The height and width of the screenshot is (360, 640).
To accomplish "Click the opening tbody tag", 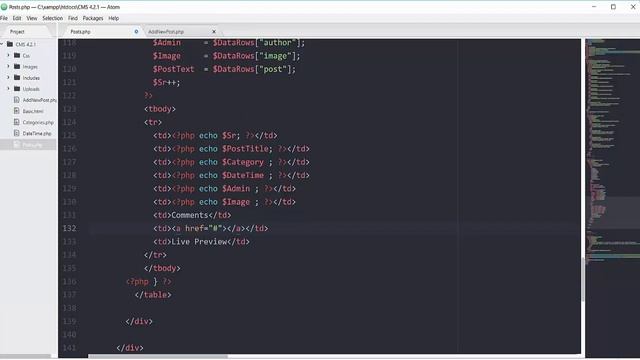I will tap(160, 109).
